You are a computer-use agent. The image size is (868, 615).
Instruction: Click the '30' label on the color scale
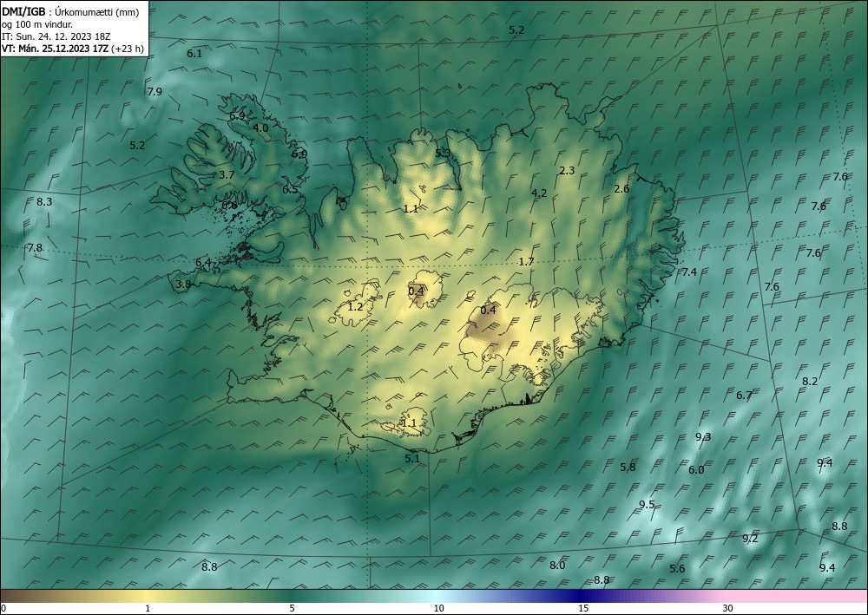pyautogui.click(x=728, y=609)
